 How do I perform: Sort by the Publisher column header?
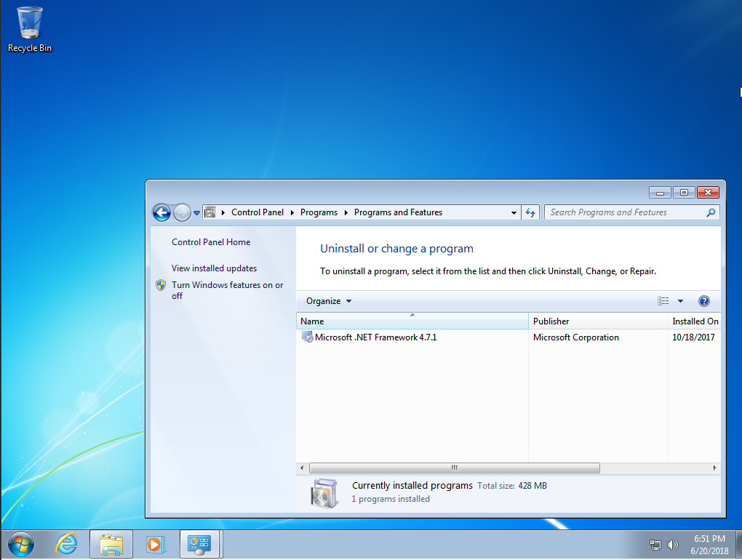[x=598, y=321]
